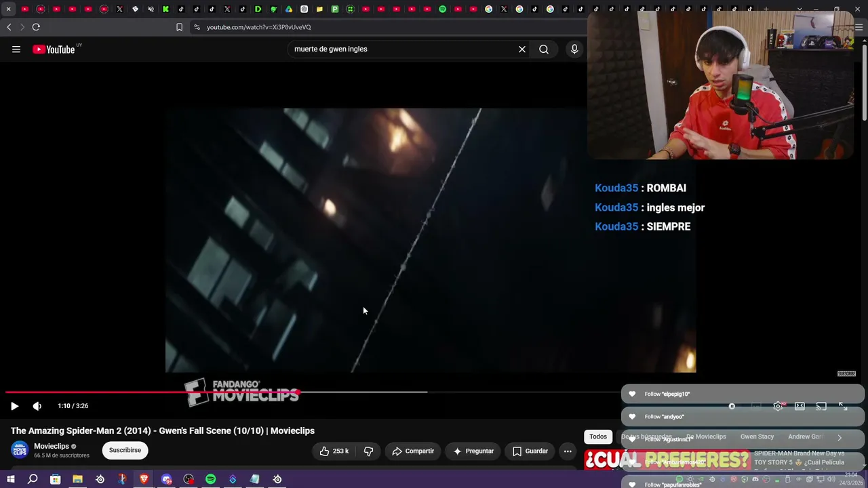Image resolution: width=868 pixels, height=488 pixels.
Task: Close the active browser tab
Action: (8, 9)
